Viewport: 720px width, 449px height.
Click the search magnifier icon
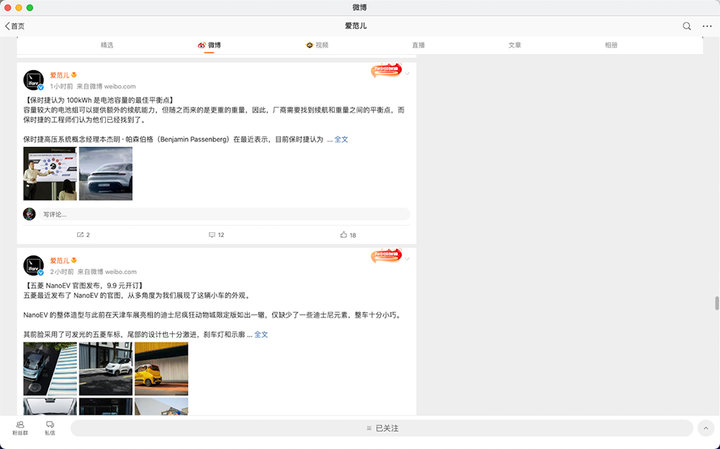tap(687, 26)
